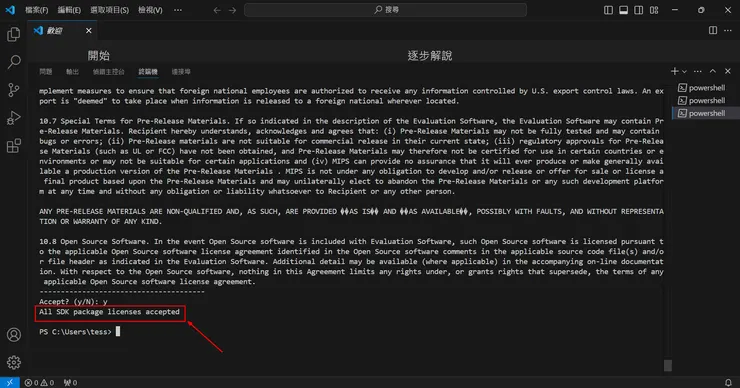This screenshot has width=740, height=388.
Task: Open the Manage gear icon
Action: pos(14,363)
